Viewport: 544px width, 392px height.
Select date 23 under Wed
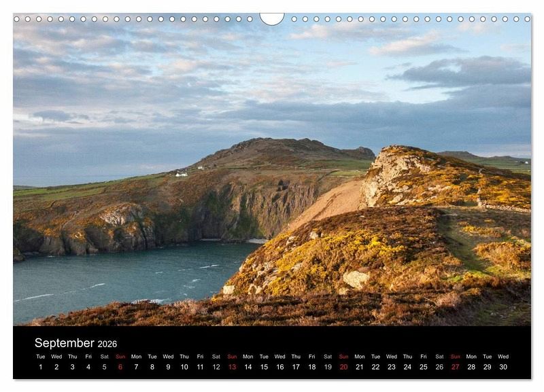coord(392,367)
